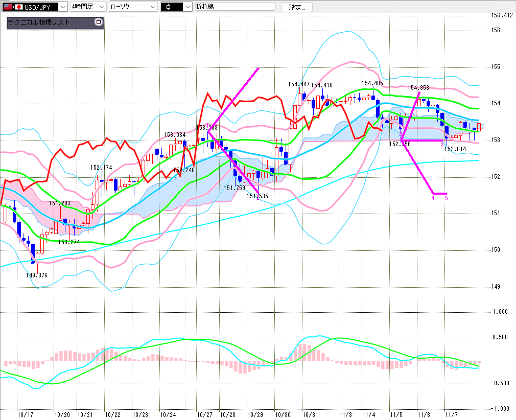Click the 11/4 date on time axis
Screen dimensions: 516x420
(368, 414)
